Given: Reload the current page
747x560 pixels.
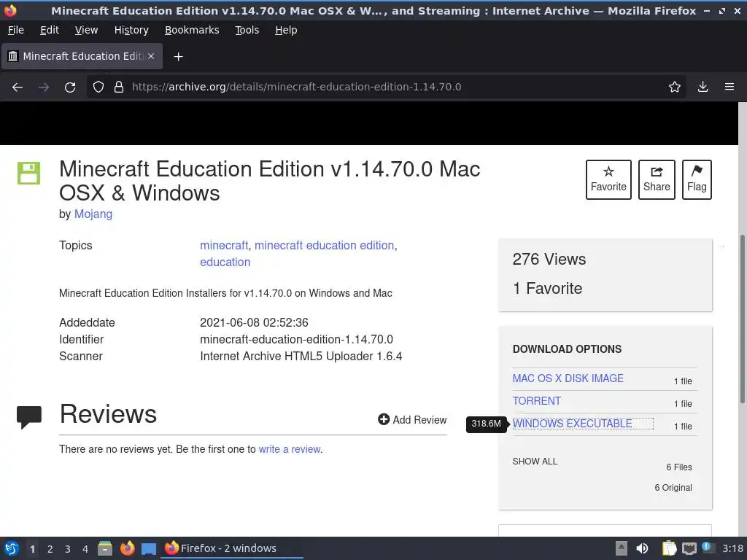Looking at the screenshot, I should (70, 87).
